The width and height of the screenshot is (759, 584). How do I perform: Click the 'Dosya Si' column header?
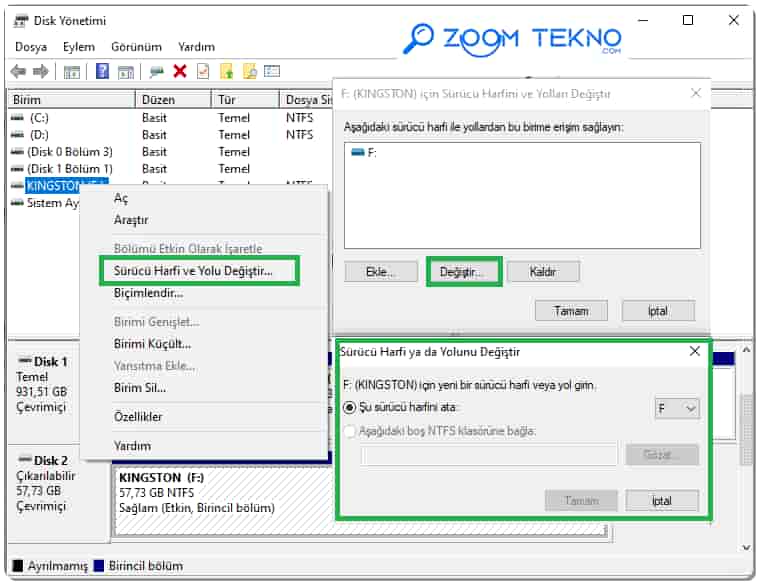click(x=306, y=100)
